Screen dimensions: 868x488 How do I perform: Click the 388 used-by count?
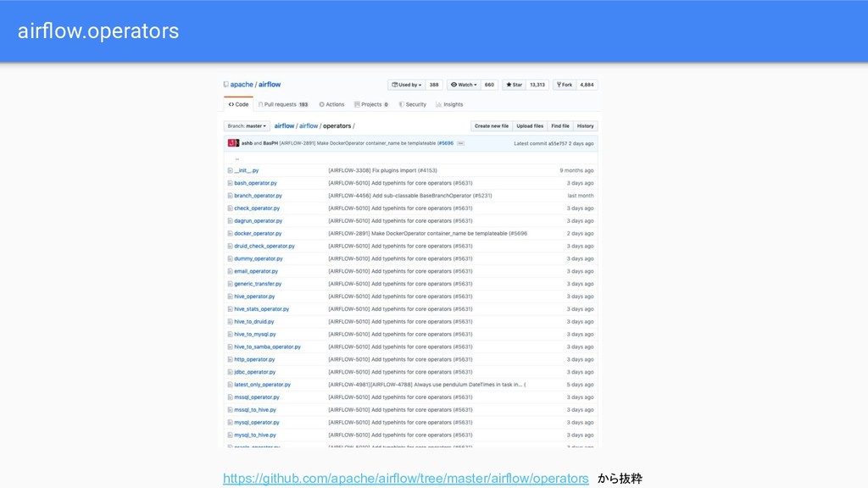(x=434, y=85)
